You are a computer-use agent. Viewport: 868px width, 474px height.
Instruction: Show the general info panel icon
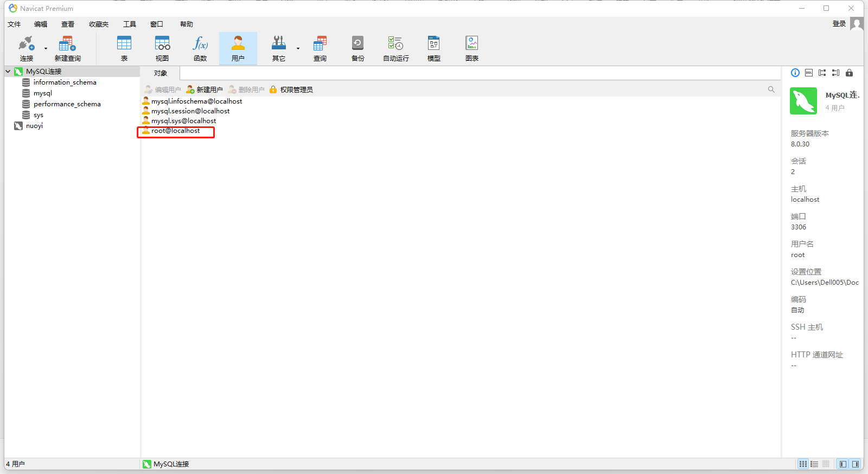click(x=795, y=73)
